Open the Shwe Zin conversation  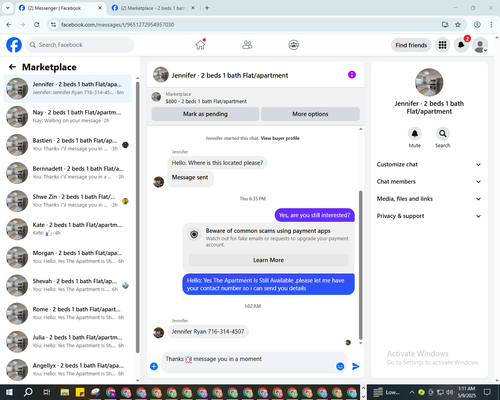coord(67,201)
